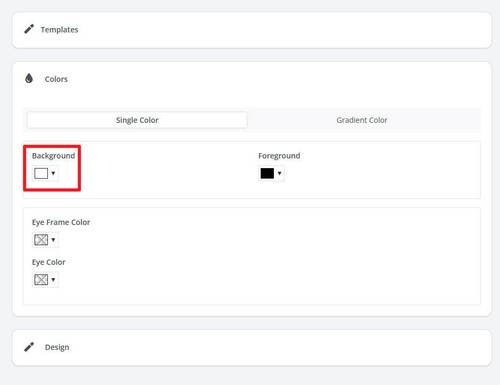Click the pencil icon beside Templates
The width and height of the screenshot is (500, 385).
pyautogui.click(x=29, y=29)
